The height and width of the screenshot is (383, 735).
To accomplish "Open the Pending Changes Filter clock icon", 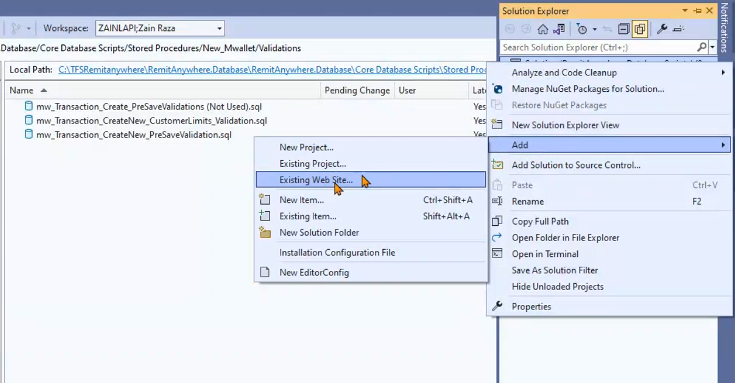I will coord(582,29).
